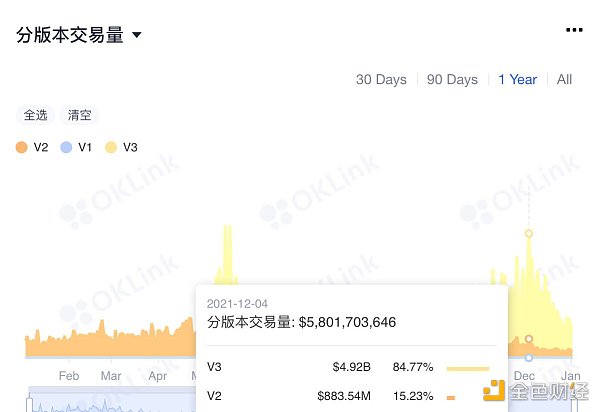Image resolution: width=600 pixels, height=412 pixels.
Task: Click the V3 yellow share bar in tooltip
Action: [x=468, y=369]
